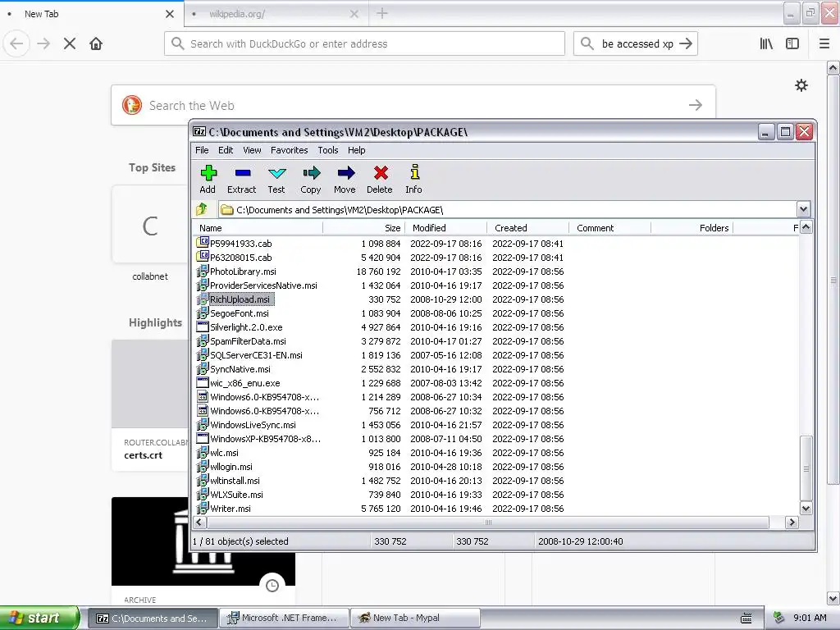The image size is (840, 630).
Task: Go up one folder level in 7-Zip
Action: (203, 209)
